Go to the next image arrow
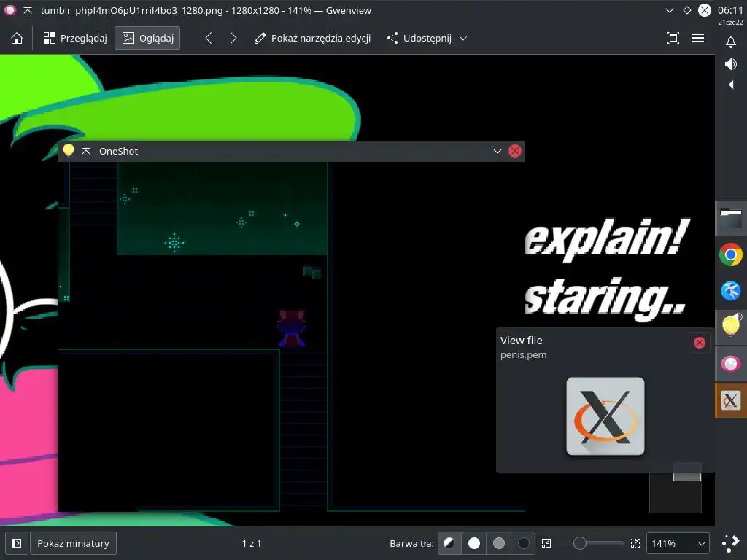 [233, 38]
